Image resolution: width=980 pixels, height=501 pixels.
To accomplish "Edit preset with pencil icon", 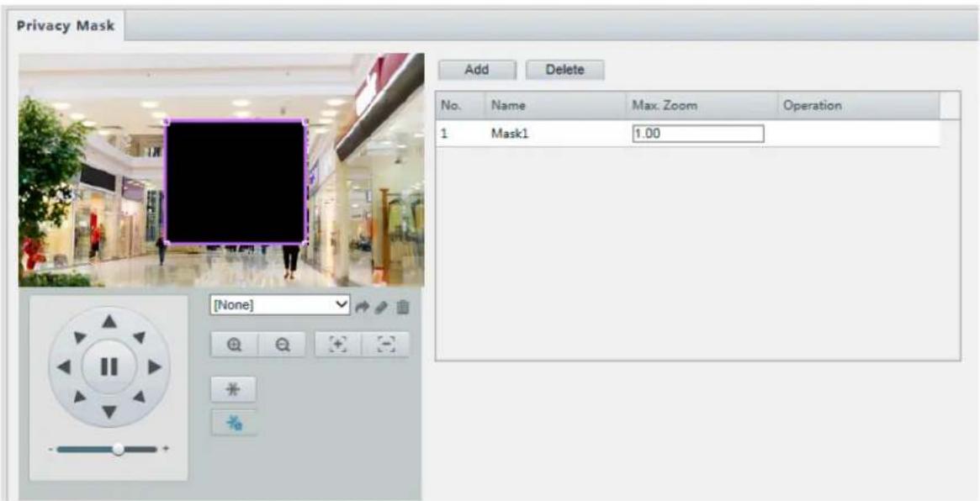I will point(383,307).
